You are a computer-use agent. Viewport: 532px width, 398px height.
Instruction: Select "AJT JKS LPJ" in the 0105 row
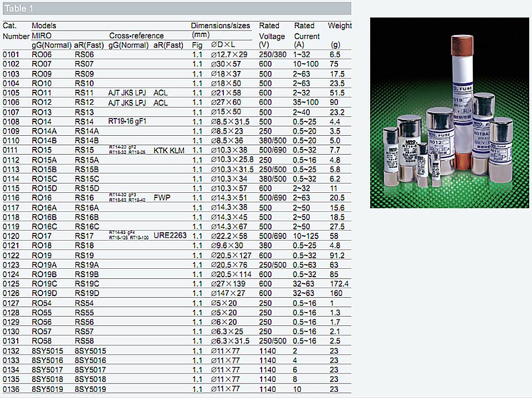[127, 93]
